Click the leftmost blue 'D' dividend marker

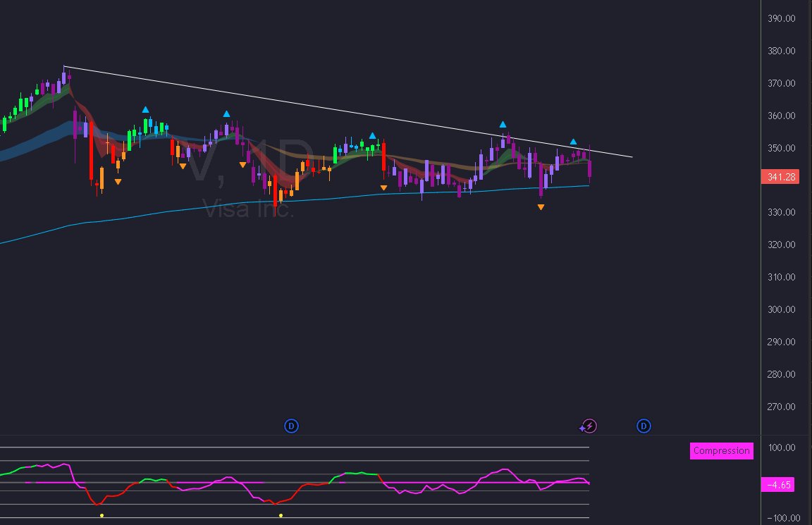pos(291,426)
